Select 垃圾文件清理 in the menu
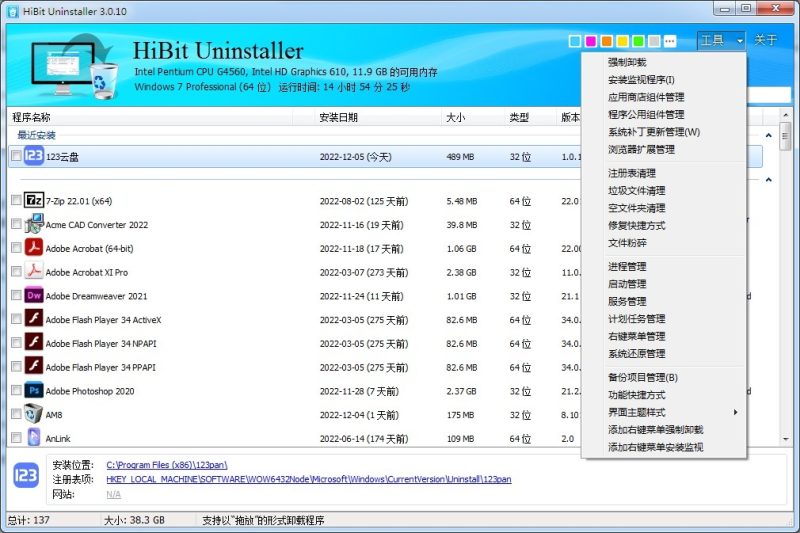Screen dimensions: 800x533 click(636, 191)
